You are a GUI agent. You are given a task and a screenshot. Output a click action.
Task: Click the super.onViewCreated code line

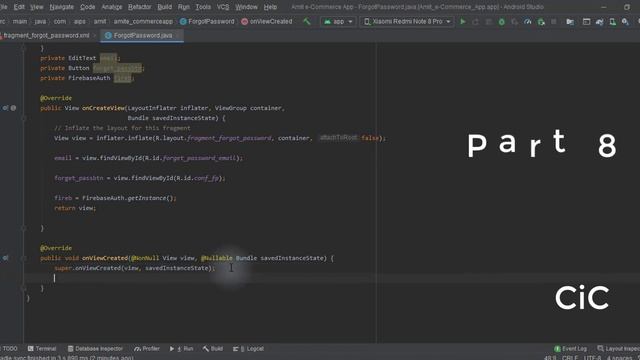(x=134, y=268)
